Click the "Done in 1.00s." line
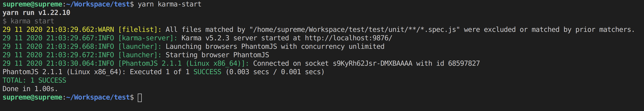Screen dimensions: 644x111 (30, 89)
